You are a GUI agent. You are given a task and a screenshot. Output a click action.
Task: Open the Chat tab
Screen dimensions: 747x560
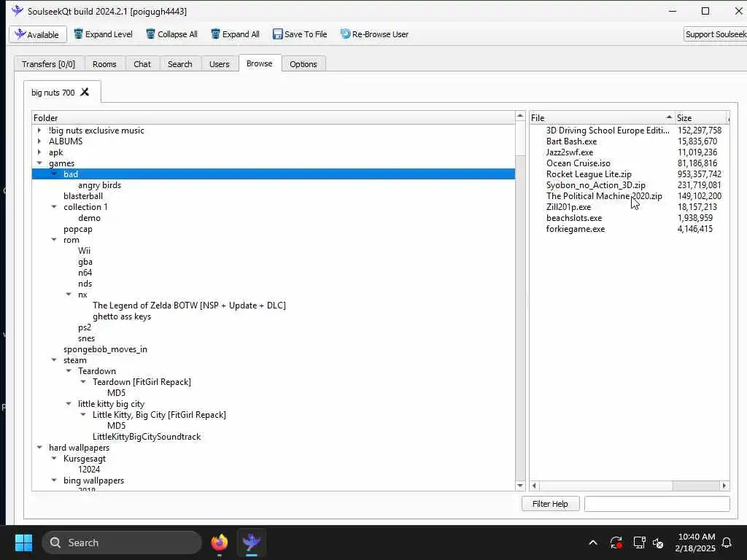coord(142,64)
